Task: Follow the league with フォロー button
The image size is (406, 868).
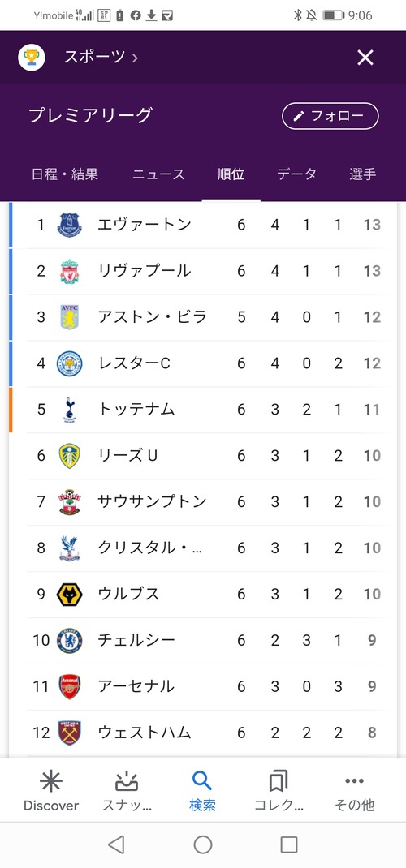Action: pyautogui.click(x=330, y=116)
